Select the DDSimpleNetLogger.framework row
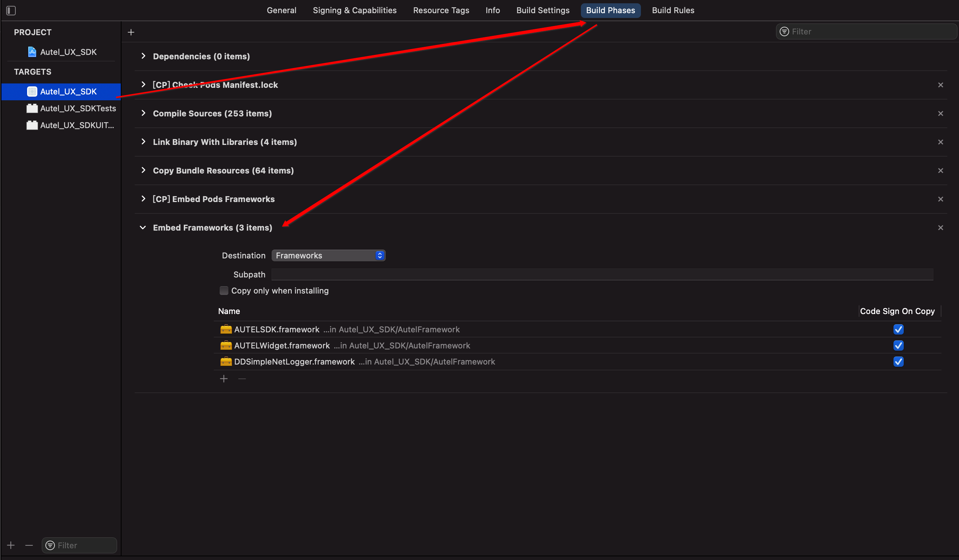Screen dimensions: 959x560 pos(577,361)
